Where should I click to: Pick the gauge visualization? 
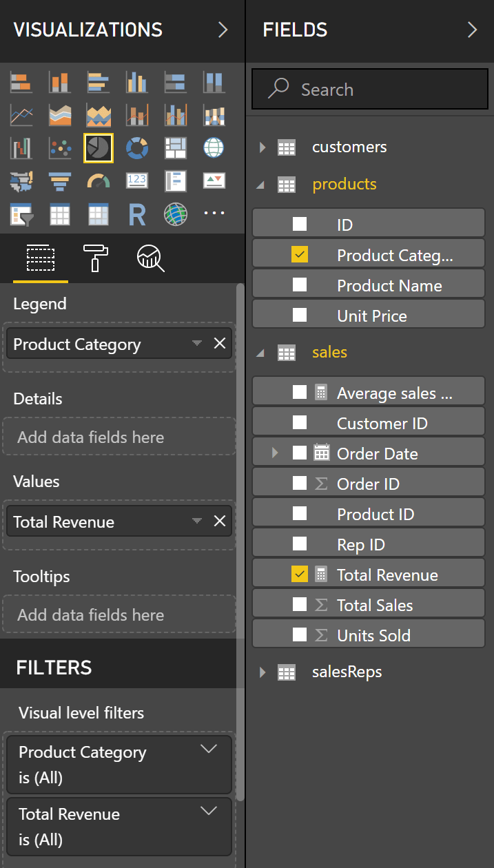click(99, 181)
